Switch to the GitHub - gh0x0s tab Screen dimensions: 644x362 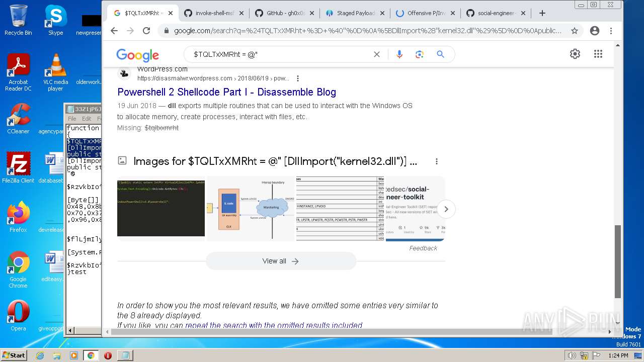point(285,13)
